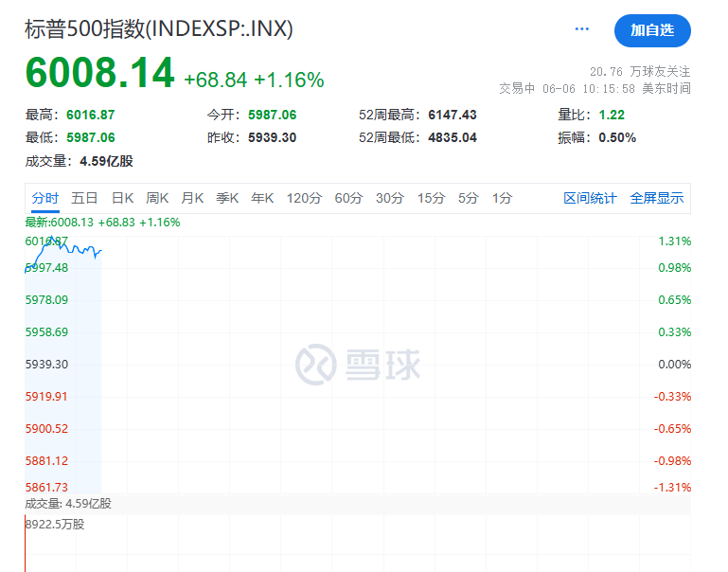
Task: Click the 5978.09 price axis label
Action: tap(46, 300)
